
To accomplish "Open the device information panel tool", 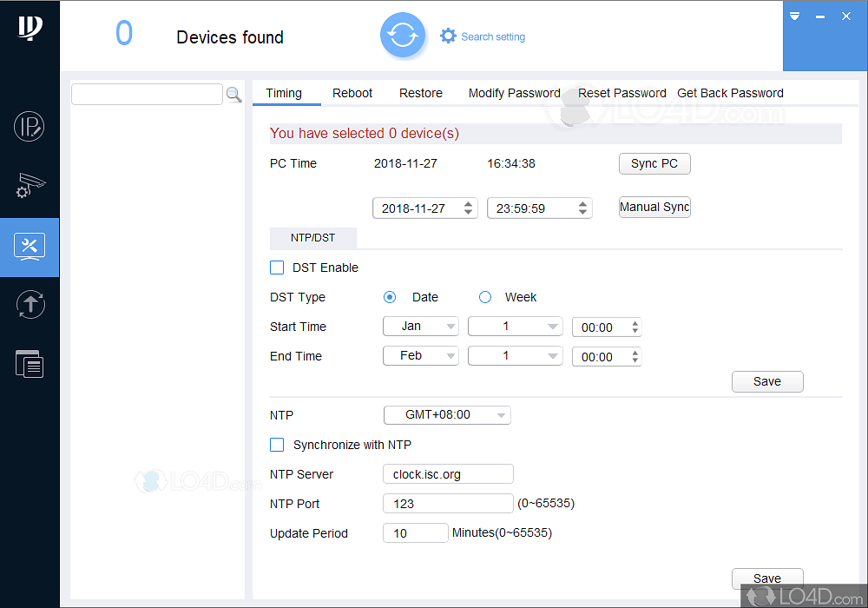I will [30, 363].
